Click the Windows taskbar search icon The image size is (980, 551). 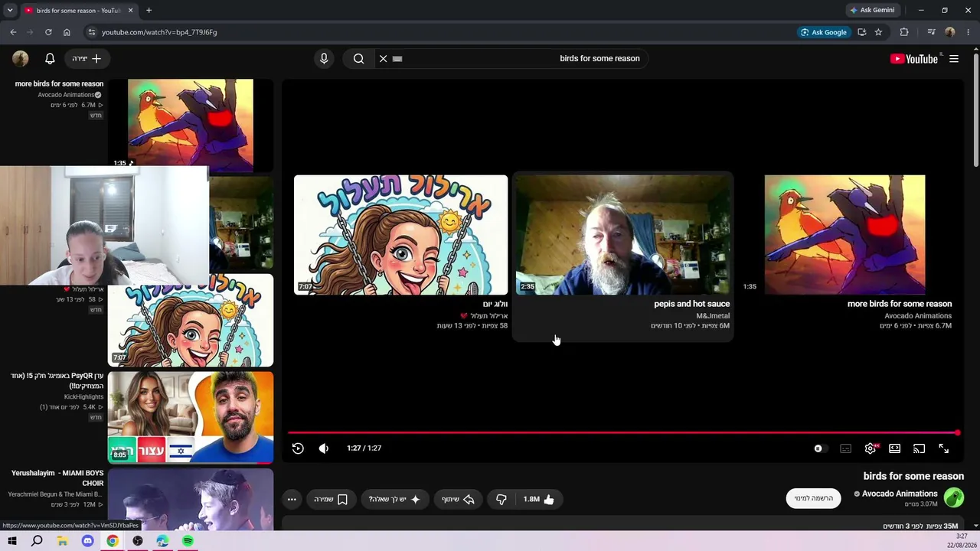click(37, 541)
